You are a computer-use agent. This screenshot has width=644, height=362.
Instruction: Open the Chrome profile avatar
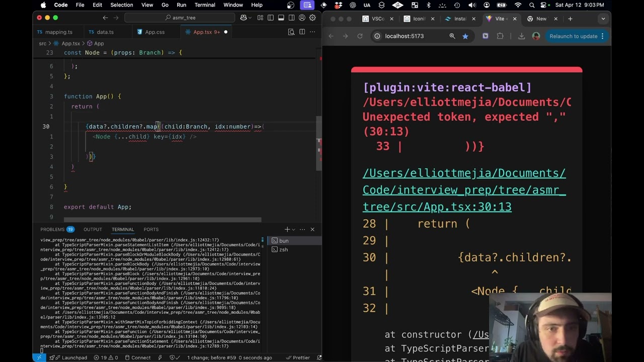point(536,36)
